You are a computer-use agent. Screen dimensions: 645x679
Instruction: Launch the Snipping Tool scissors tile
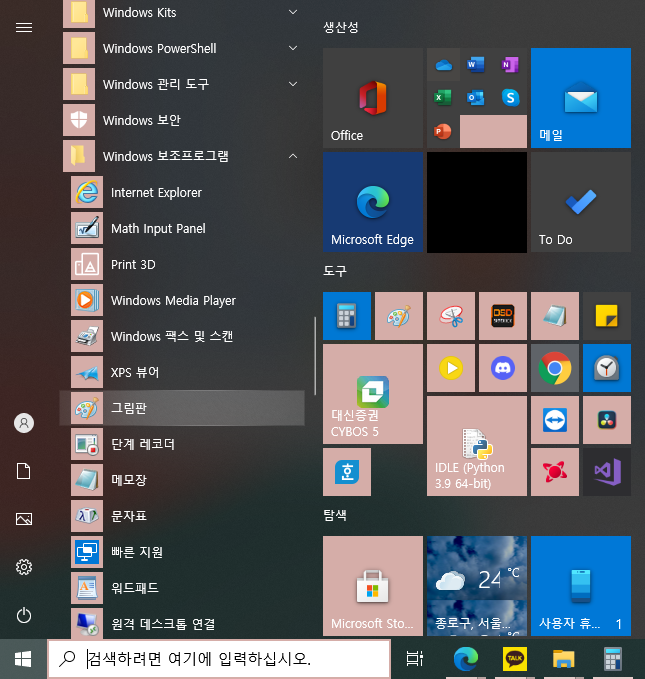pyautogui.click(x=451, y=316)
